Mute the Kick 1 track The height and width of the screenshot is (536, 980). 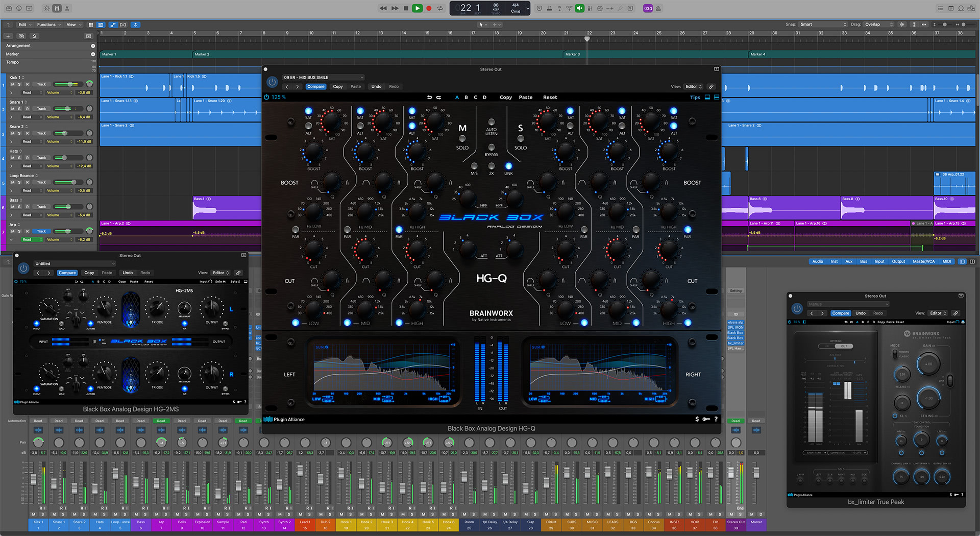(13, 84)
